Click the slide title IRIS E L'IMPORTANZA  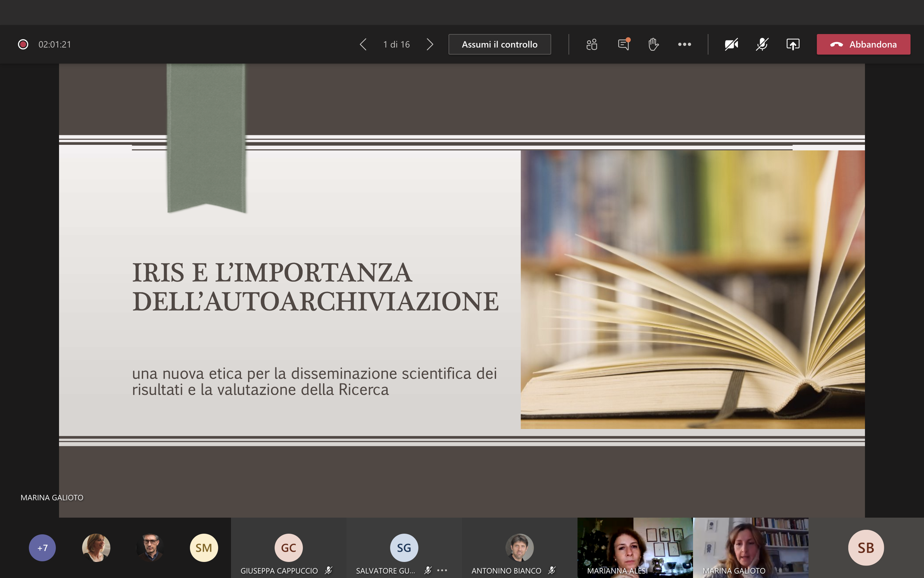click(272, 273)
